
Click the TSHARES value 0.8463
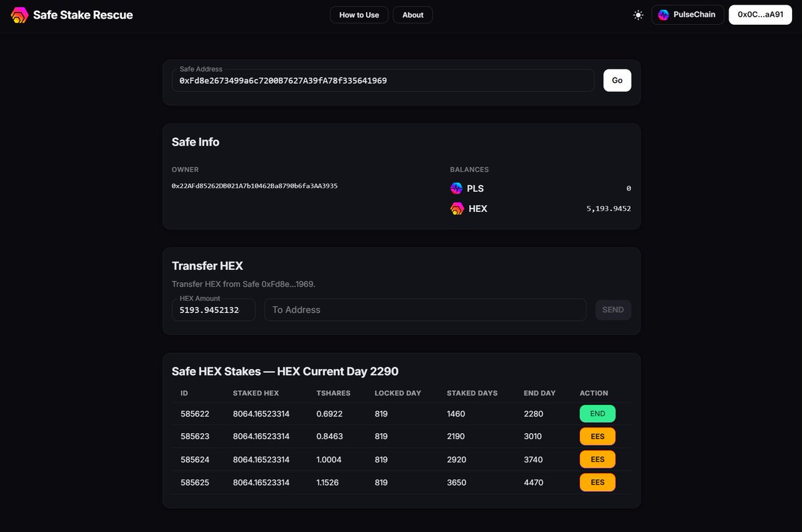pyautogui.click(x=329, y=436)
